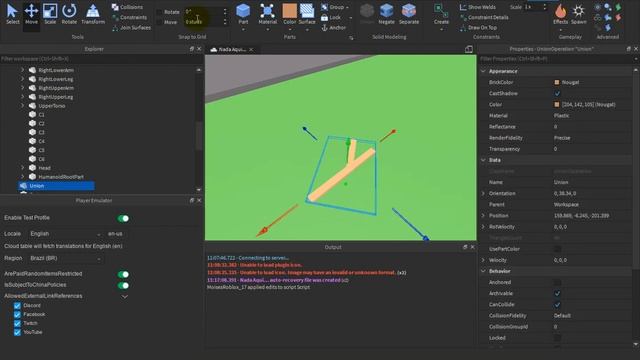
Task: Edit the Name property value
Action: pyautogui.click(x=592, y=182)
